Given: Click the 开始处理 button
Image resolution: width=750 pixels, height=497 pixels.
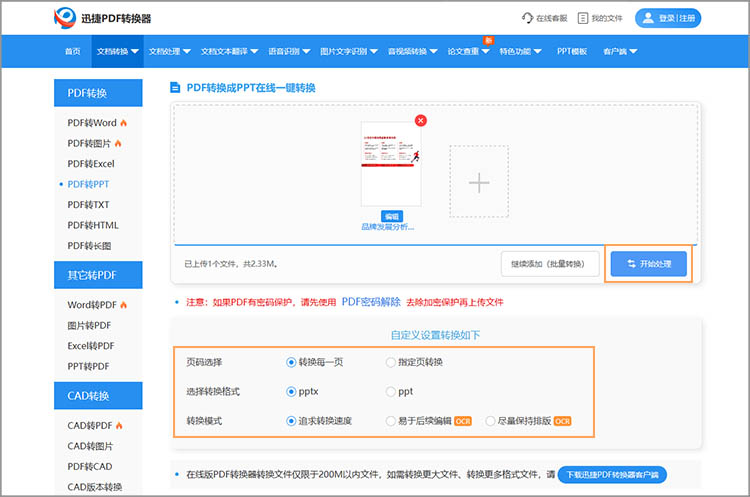Looking at the screenshot, I should coord(648,264).
